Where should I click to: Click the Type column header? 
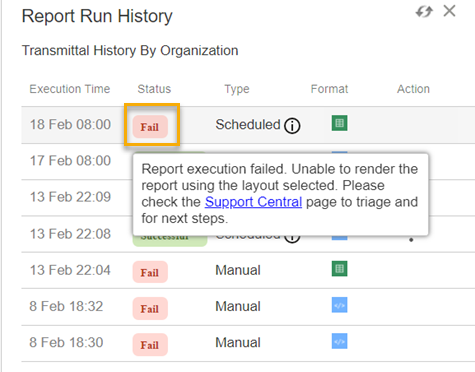pos(237,89)
